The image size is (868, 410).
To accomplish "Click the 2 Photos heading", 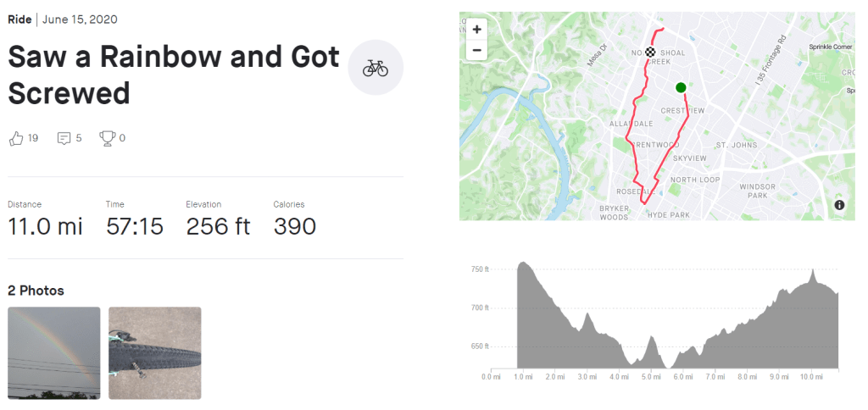I will point(36,291).
